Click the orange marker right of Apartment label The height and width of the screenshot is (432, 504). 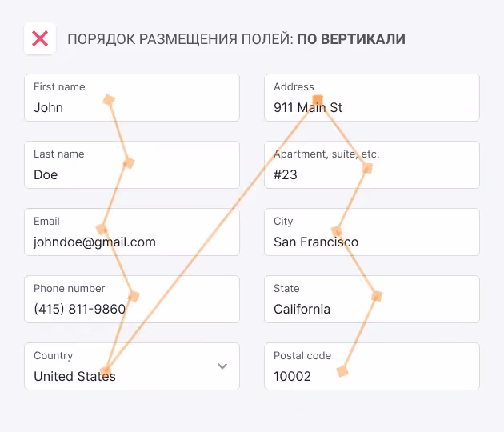(x=367, y=168)
